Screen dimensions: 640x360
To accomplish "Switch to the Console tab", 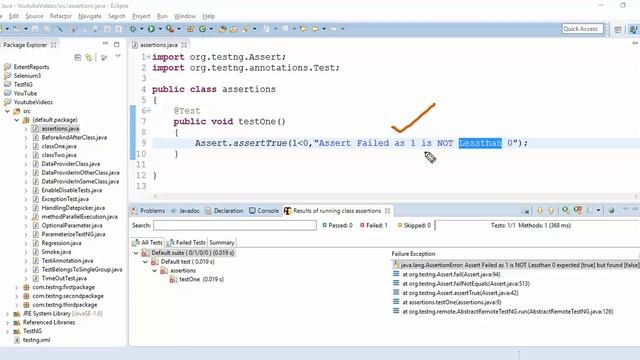I will [x=264, y=211].
